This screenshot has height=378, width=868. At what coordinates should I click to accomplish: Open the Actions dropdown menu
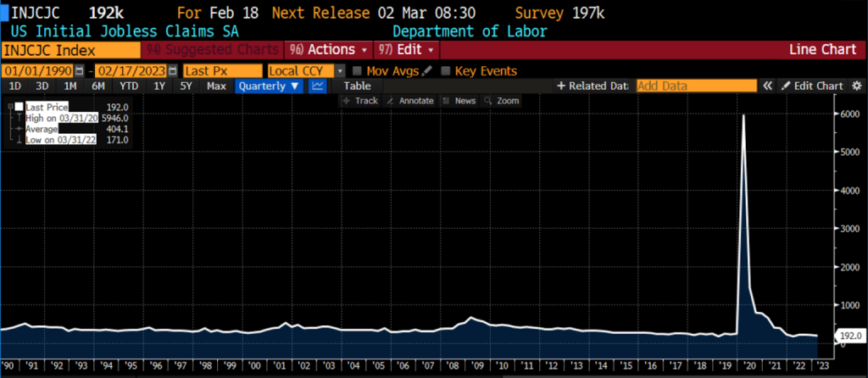tap(328, 50)
